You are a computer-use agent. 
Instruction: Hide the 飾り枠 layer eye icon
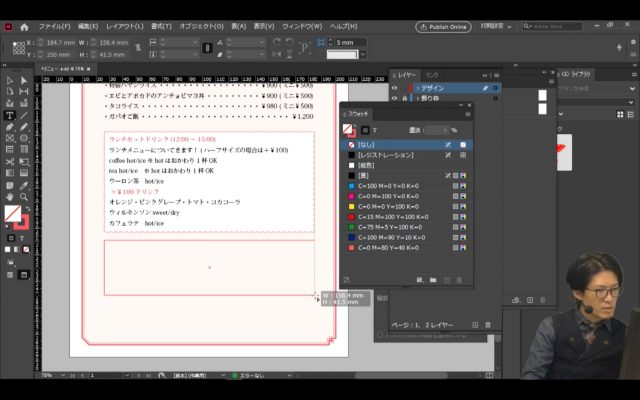(394, 98)
